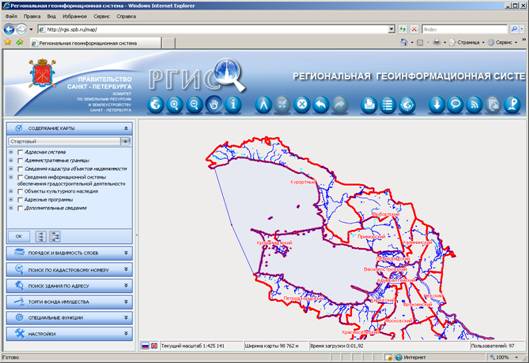Switch to English flag language
This screenshot has height=363, width=529.
coord(154,346)
